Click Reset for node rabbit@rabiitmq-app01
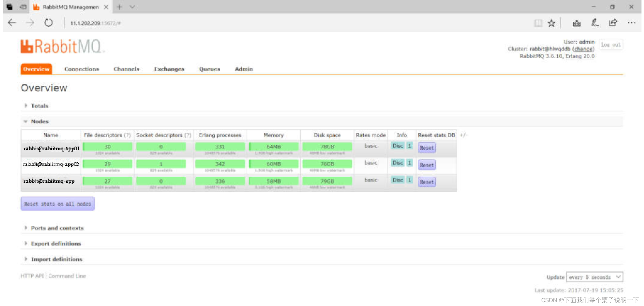The height and width of the screenshot is (306, 644). click(x=427, y=148)
